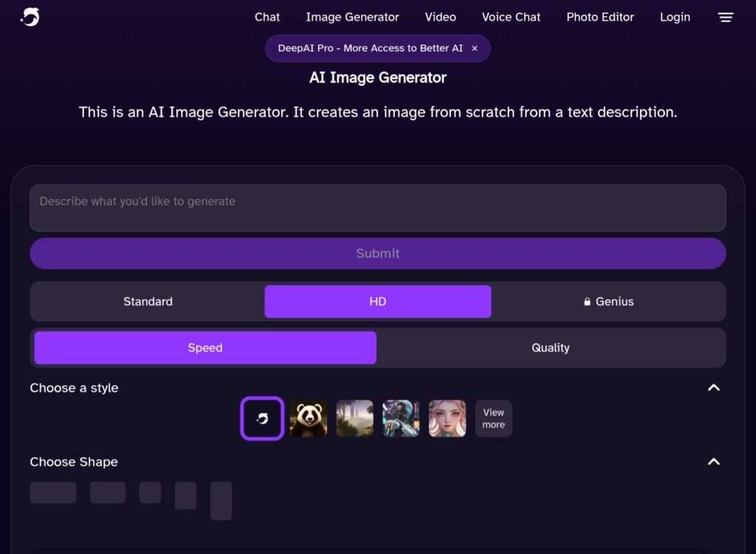
Task: Click the Submit button
Action: [377, 253]
